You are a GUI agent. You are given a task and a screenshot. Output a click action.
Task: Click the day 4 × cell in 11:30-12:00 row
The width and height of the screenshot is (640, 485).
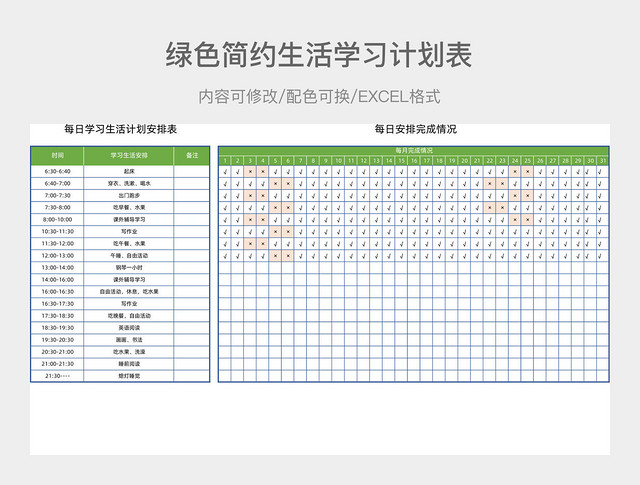(263, 244)
